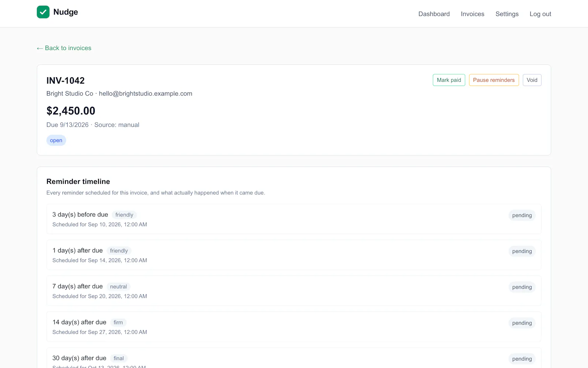The height and width of the screenshot is (368, 588).
Task: Click the final tone tag
Action: (x=119, y=358)
